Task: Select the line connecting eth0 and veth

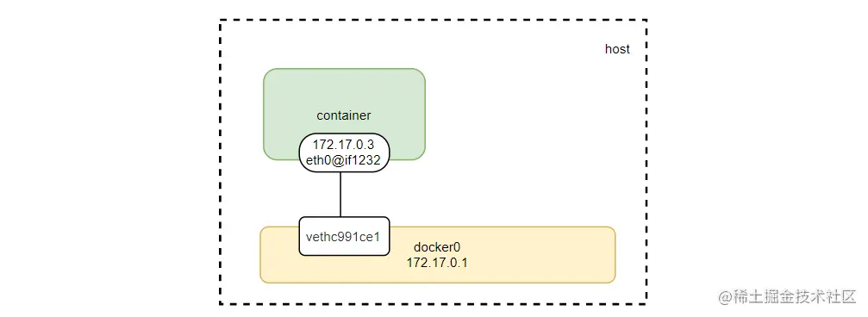Action: 340,194
